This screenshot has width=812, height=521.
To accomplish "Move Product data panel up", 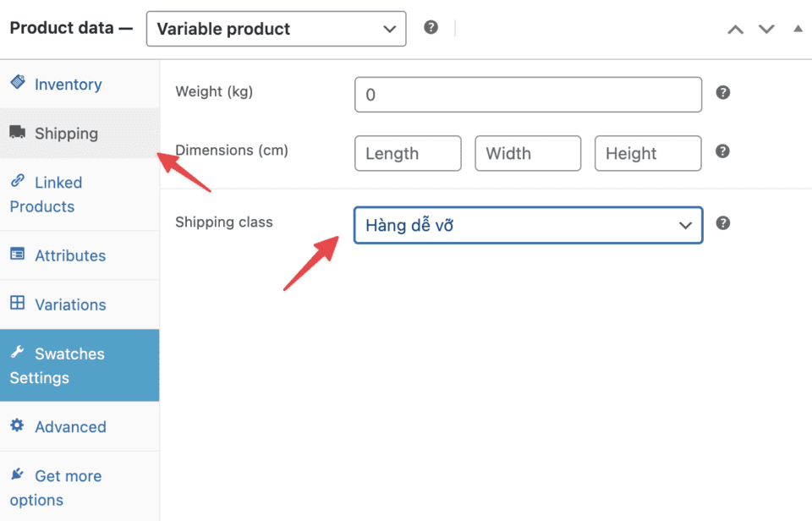I will (736, 29).
